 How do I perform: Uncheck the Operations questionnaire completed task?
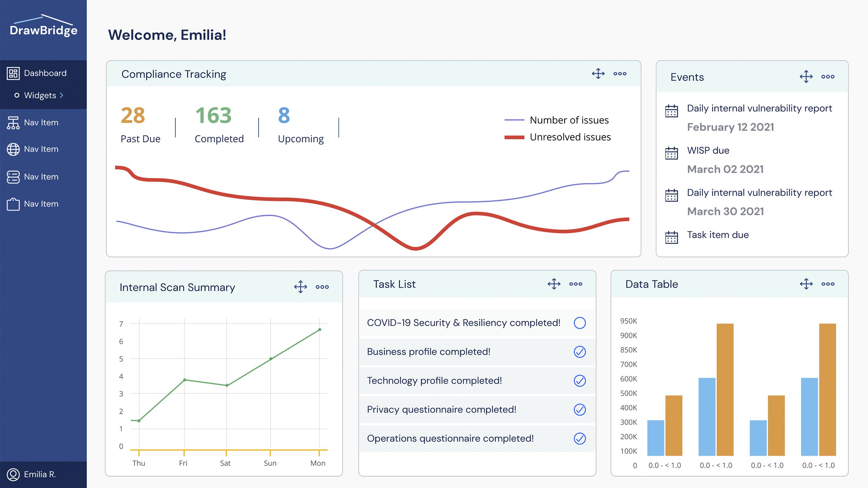(x=580, y=439)
